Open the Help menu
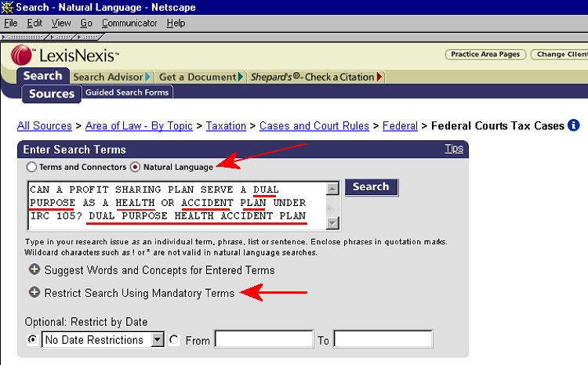The height and width of the screenshot is (365, 588). tap(176, 23)
